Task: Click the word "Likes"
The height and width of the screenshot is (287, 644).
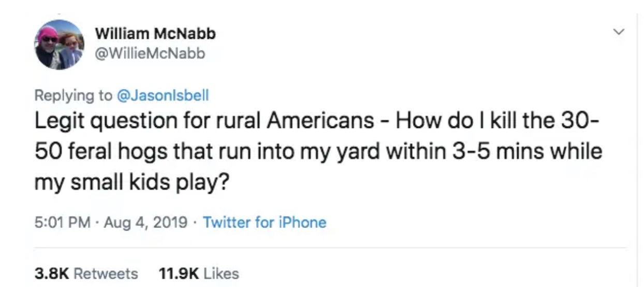Action: (220, 273)
